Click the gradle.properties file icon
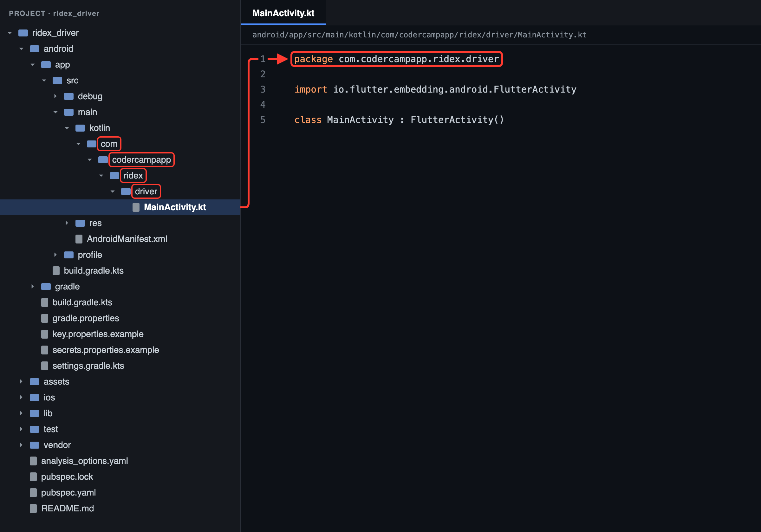The width and height of the screenshot is (761, 532). pyautogui.click(x=45, y=318)
